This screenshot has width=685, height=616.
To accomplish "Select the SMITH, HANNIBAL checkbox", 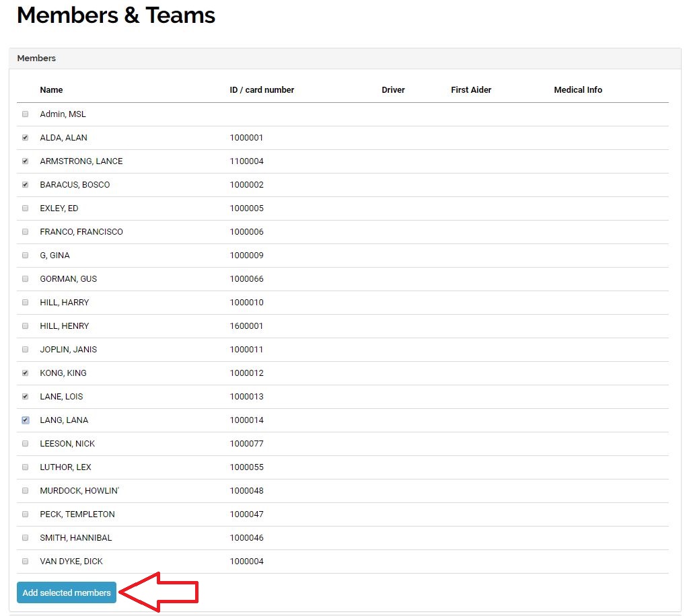I will coord(26,538).
